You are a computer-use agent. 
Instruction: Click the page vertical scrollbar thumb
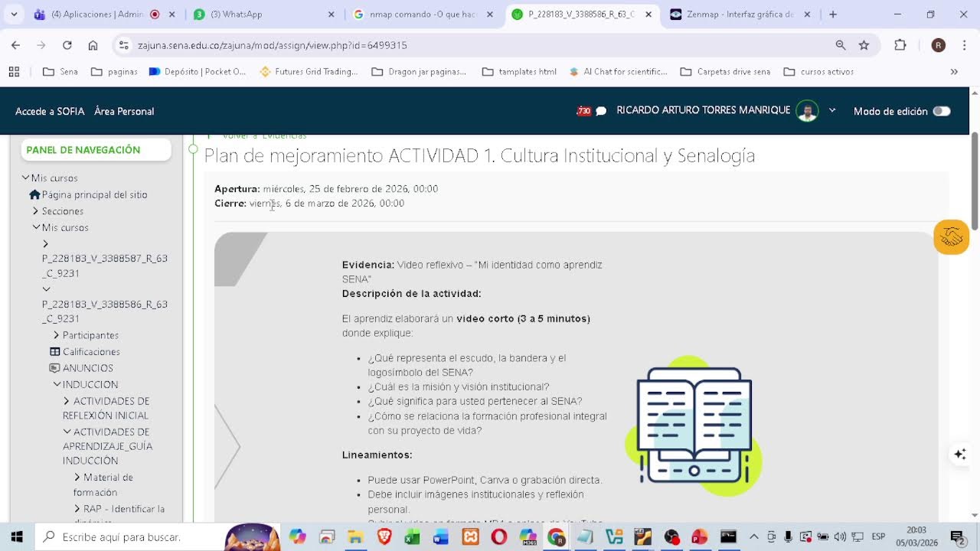pyautogui.click(x=975, y=180)
